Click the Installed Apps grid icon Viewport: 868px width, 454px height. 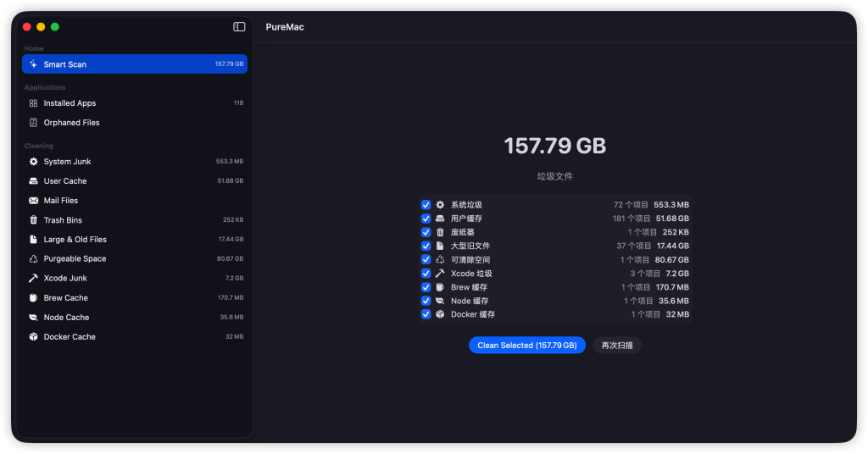[33, 103]
